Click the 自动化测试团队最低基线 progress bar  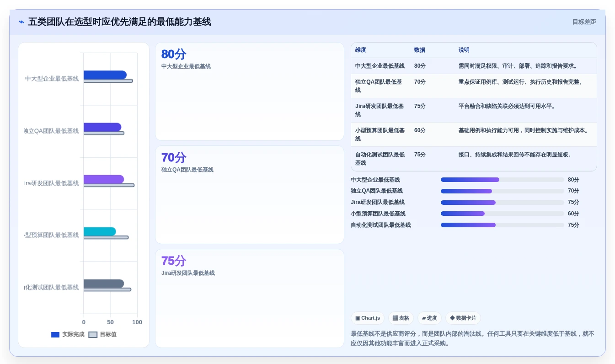click(502, 225)
